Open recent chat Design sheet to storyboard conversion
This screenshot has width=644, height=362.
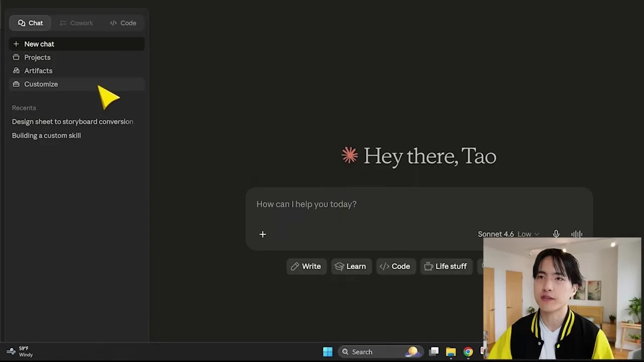(x=72, y=122)
